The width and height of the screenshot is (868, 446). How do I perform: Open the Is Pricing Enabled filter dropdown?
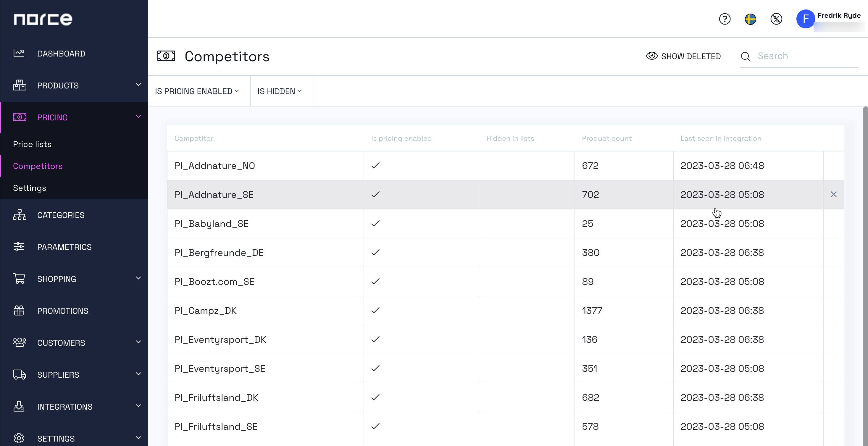[197, 91]
